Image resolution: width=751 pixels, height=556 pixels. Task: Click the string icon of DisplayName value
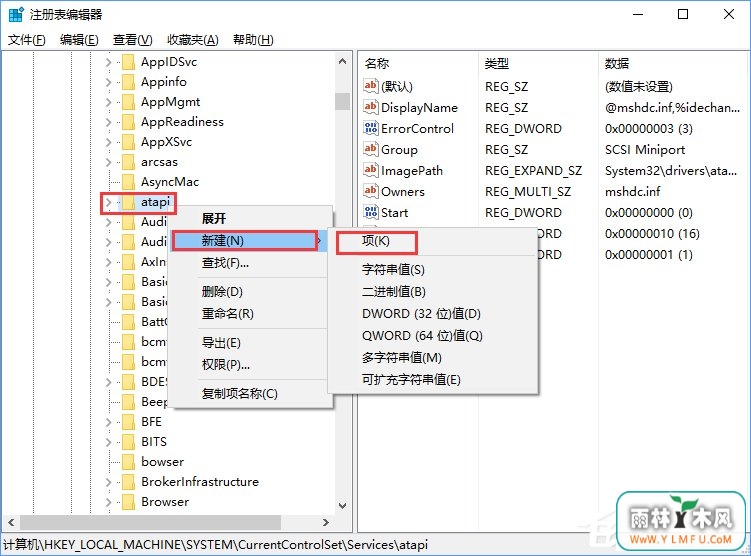point(371,107)
